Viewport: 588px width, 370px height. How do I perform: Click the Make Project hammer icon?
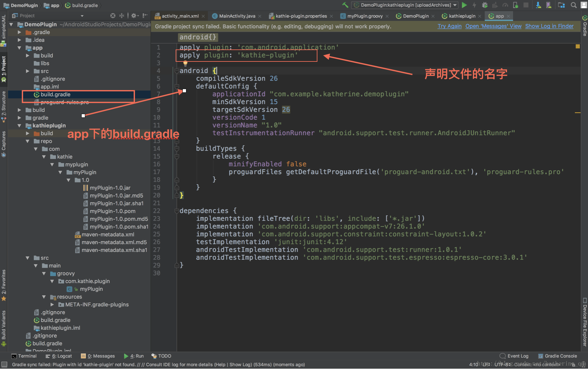[x=345, y=5]
